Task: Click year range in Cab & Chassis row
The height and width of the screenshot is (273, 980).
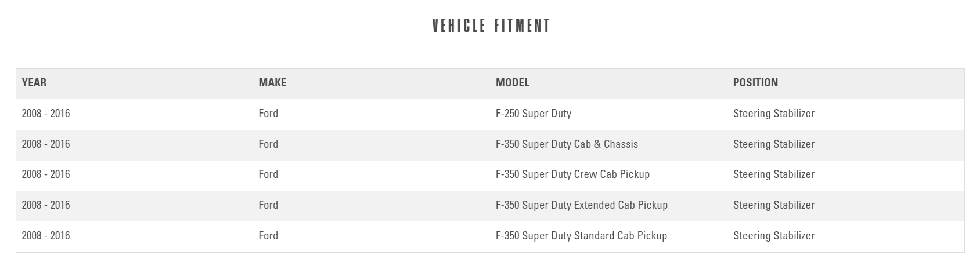Action: (46, 144)
